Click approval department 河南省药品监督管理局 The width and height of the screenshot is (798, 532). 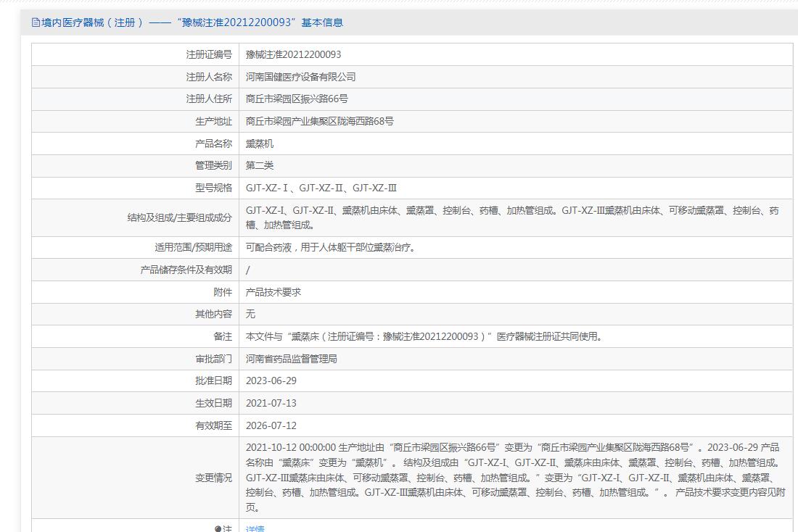coord(291,358)
